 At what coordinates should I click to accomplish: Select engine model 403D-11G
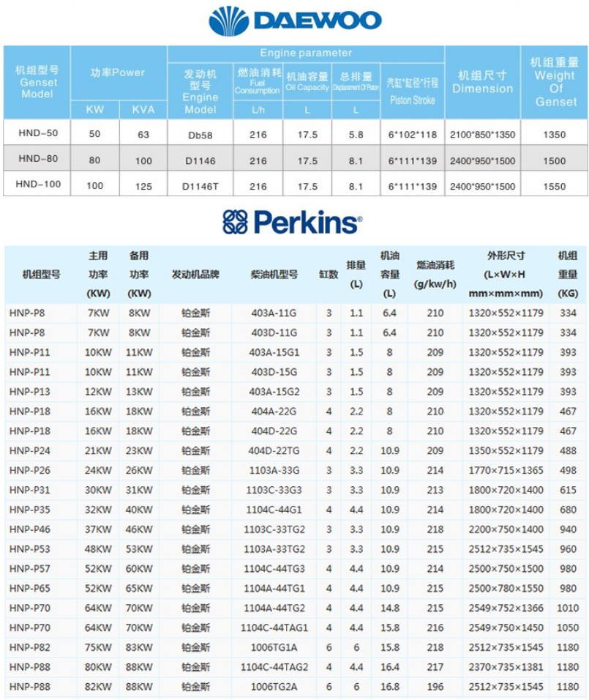(x=274, y=332)
